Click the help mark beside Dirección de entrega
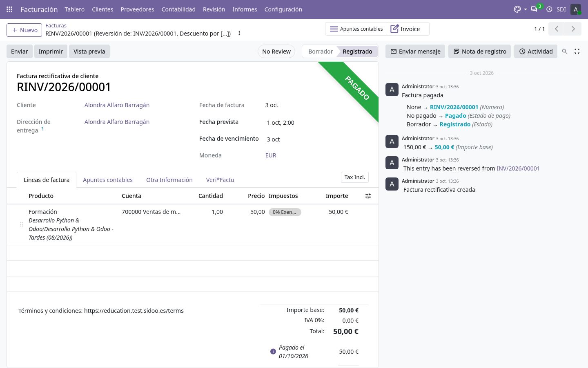588x368 pixels. [x=42, y=129]
